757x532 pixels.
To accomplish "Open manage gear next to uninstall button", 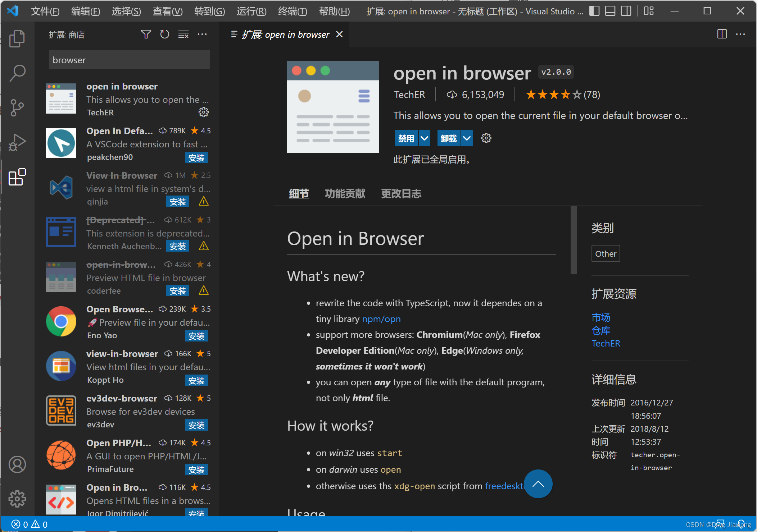I will click(x=486, y=138).
